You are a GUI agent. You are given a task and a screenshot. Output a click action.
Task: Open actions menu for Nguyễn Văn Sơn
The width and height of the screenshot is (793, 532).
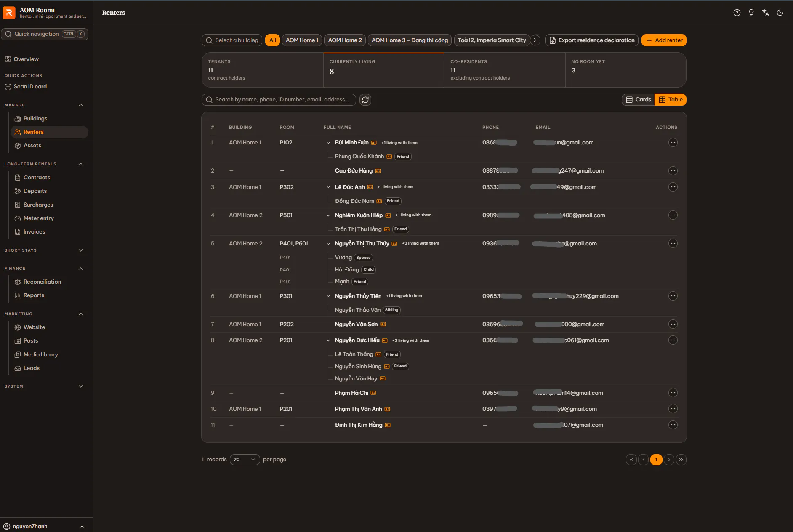click(x=673, y=324)
